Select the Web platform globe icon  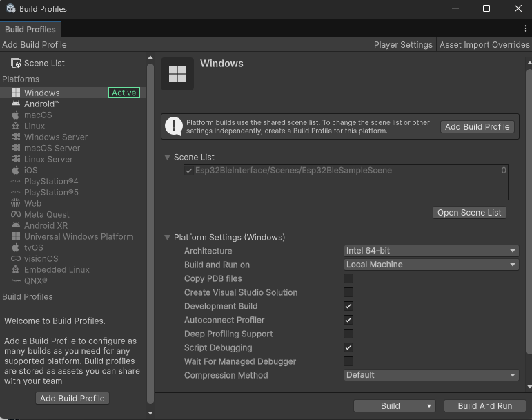pos(16,204)
